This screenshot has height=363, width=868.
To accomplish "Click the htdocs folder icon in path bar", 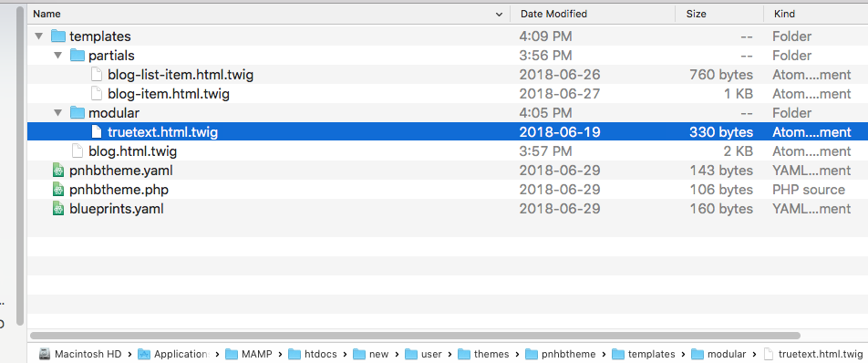I will tap(294, 354).
